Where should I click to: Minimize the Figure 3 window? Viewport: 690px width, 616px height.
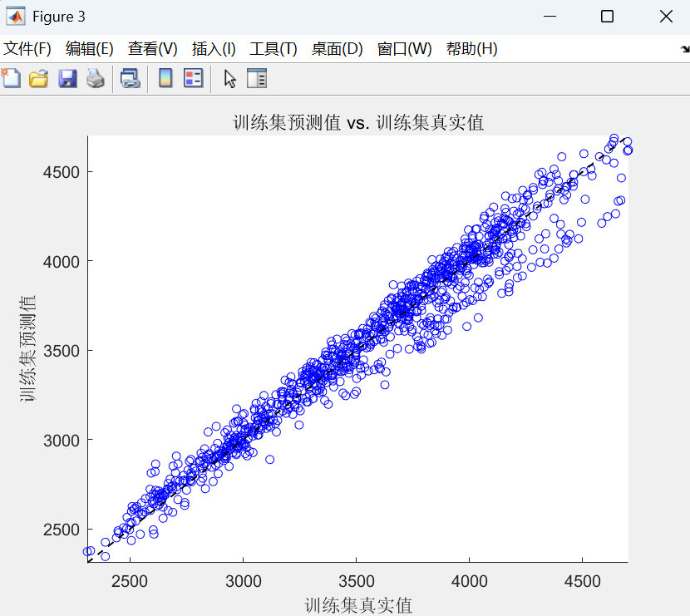click(550, 17)
